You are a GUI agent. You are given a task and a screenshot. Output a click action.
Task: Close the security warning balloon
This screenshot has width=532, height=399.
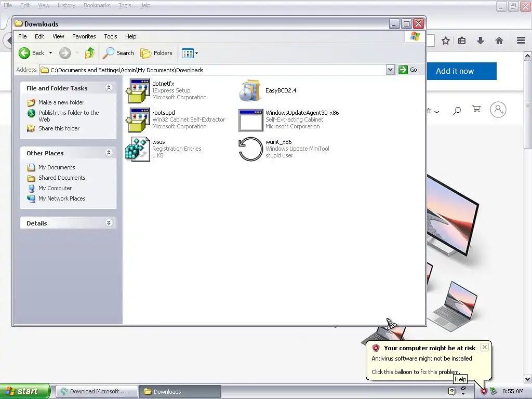(x=485, y=347)
